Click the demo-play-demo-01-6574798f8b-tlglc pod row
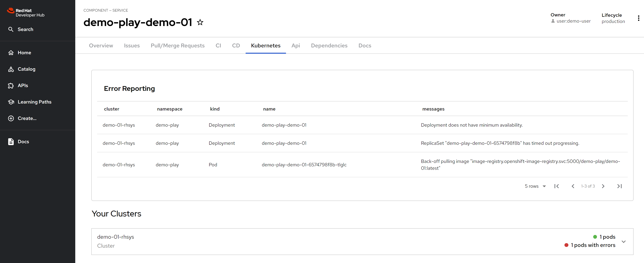 click(304, 165)
